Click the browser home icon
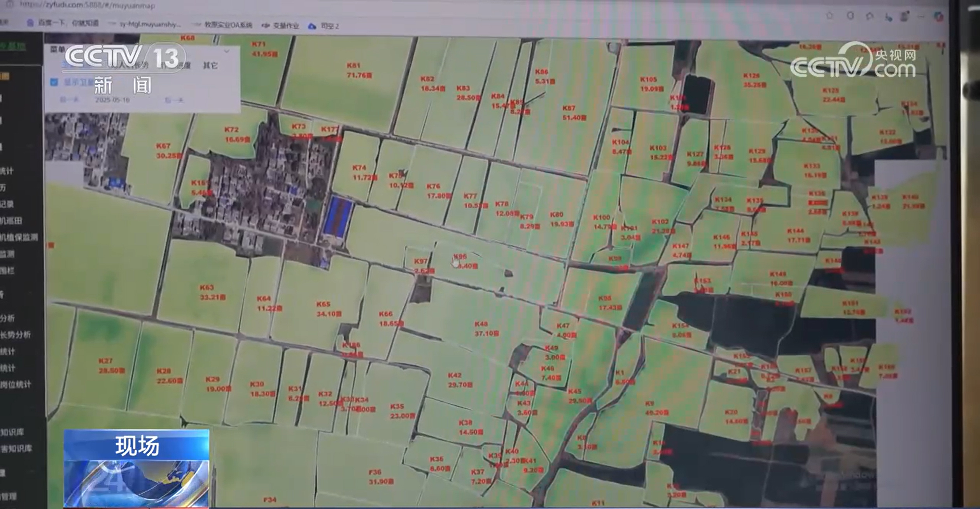 [x=870, y=16]
